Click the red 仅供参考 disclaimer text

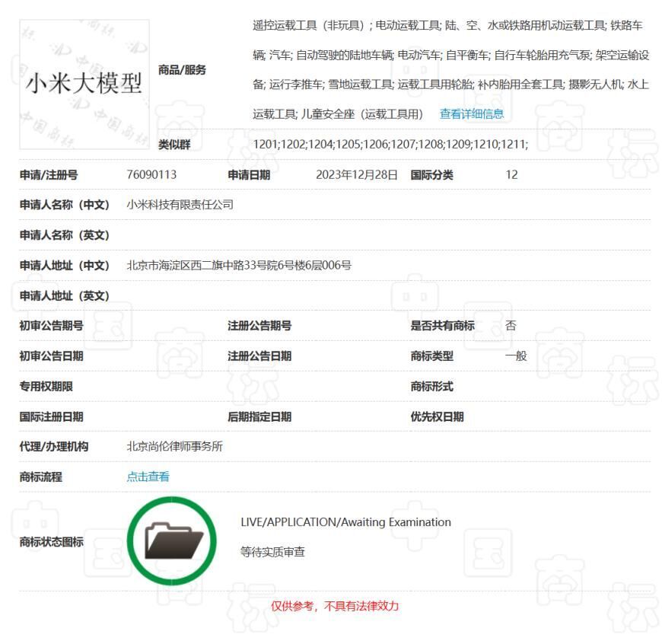335,606
